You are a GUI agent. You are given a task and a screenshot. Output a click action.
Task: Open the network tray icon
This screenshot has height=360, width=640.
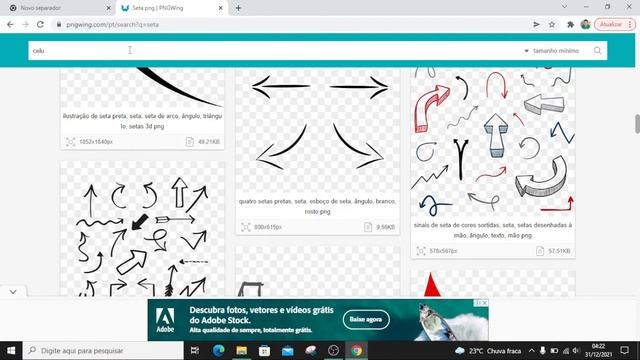566,351
